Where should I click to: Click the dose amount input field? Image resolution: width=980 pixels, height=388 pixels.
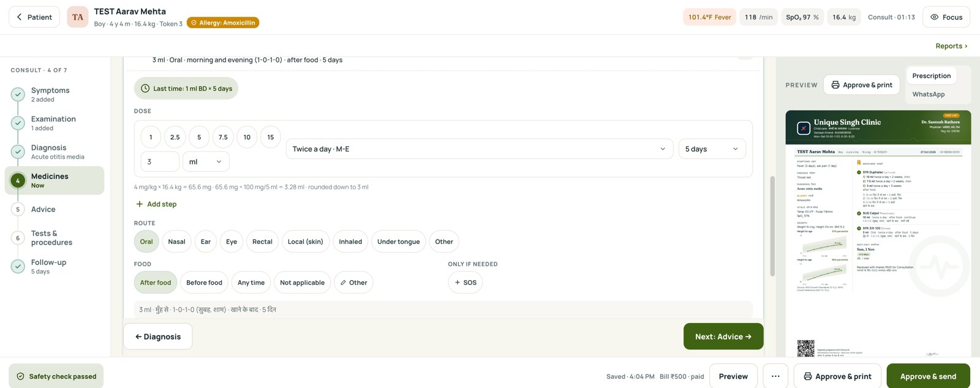coord(160,162)
